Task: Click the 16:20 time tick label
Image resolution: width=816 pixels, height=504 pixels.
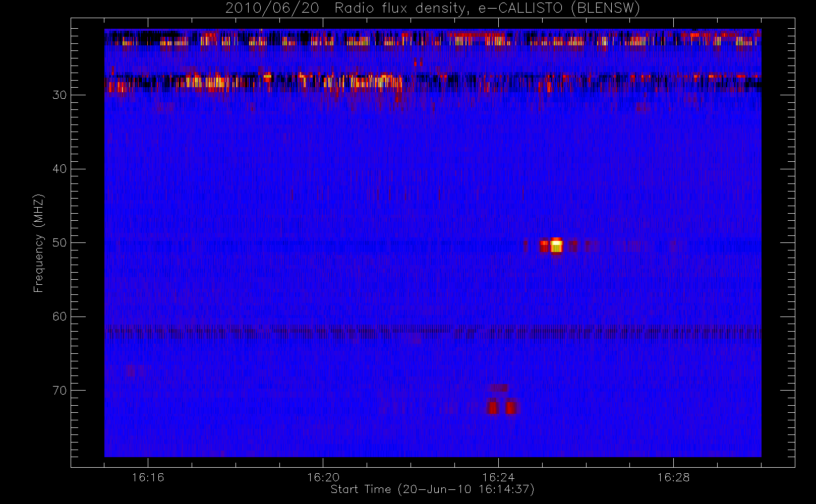Action: [323, 477]
